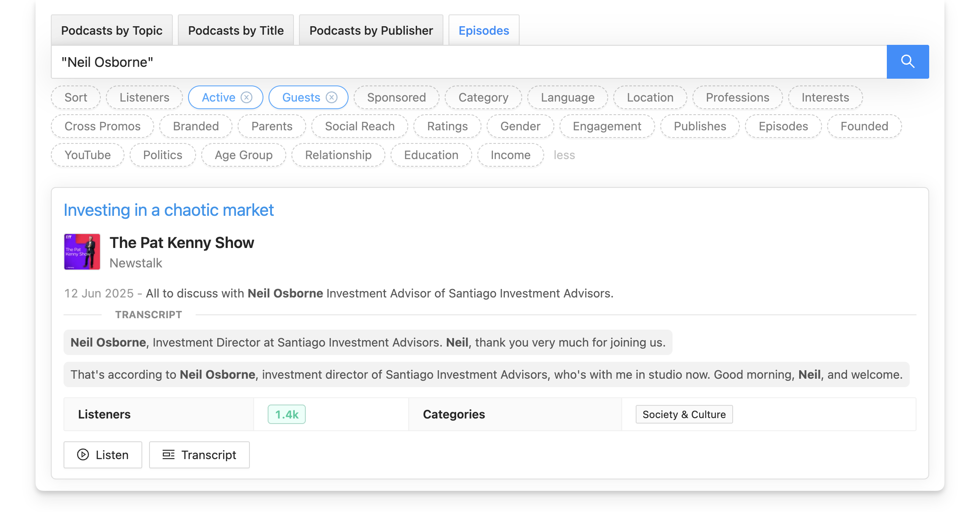980x512 pixels.
Task: Open the Category filter options
Action: (x=483, y=97)
